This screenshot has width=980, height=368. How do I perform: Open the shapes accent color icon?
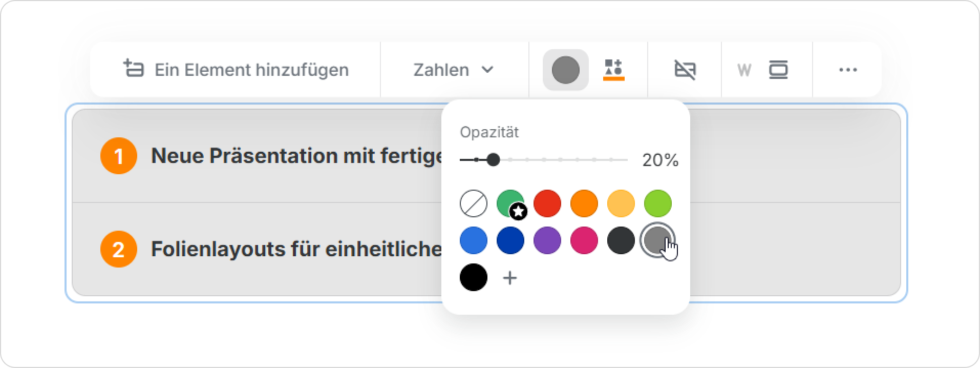[613, 70]
